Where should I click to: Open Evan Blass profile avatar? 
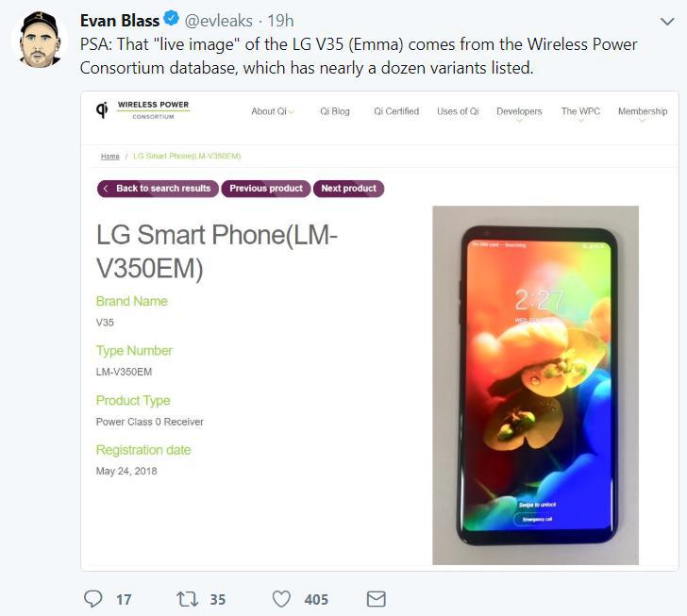40,40
